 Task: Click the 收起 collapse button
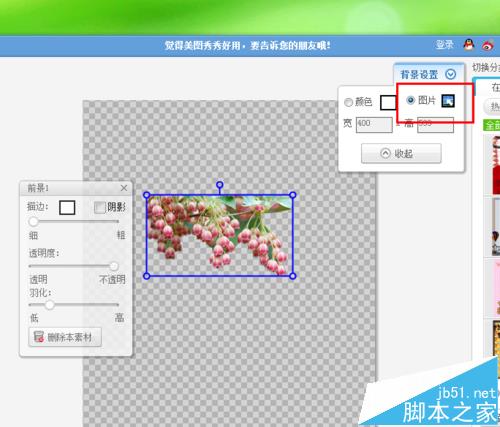401,153
